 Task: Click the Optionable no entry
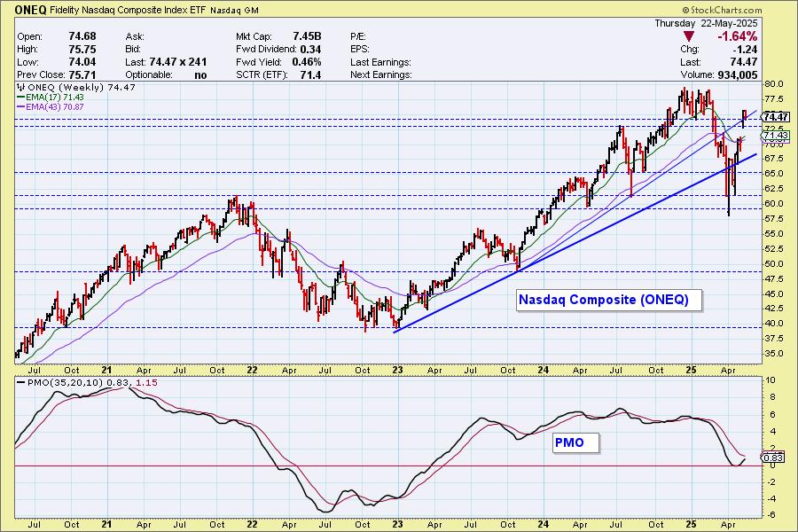(166, 74)
